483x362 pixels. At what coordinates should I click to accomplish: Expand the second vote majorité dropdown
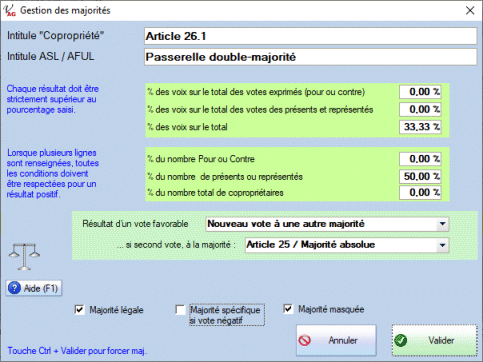coord(442,245)
